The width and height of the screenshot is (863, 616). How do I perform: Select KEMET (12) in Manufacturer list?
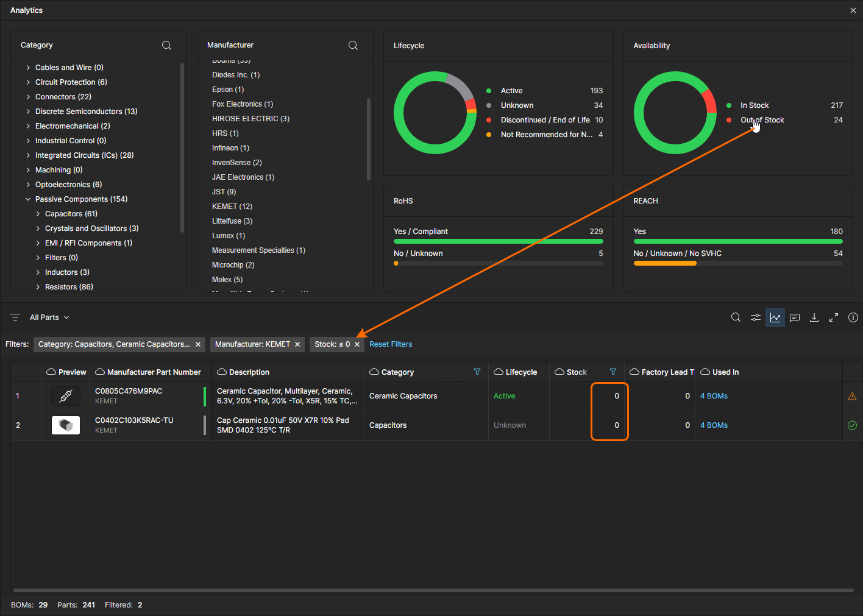point(232,207)
